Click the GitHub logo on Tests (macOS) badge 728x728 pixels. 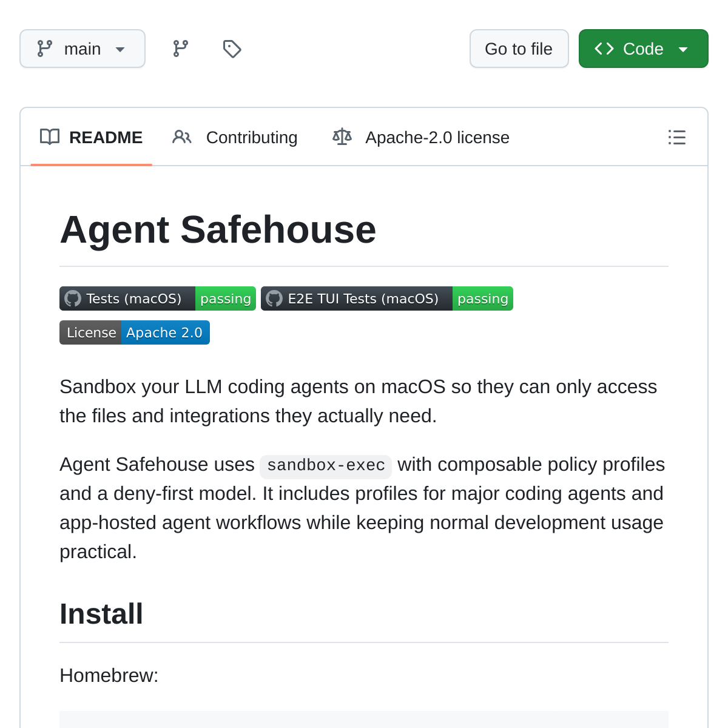73,298
